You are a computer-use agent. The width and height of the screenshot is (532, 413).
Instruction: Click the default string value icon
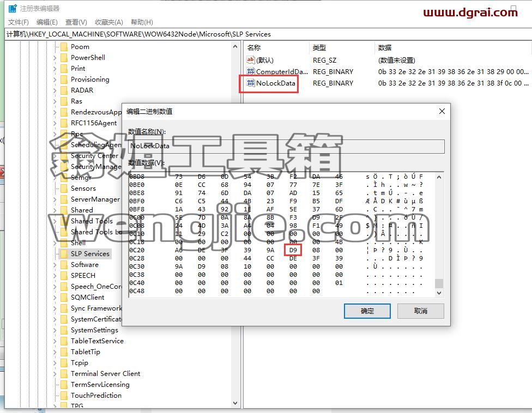[250, 60]
